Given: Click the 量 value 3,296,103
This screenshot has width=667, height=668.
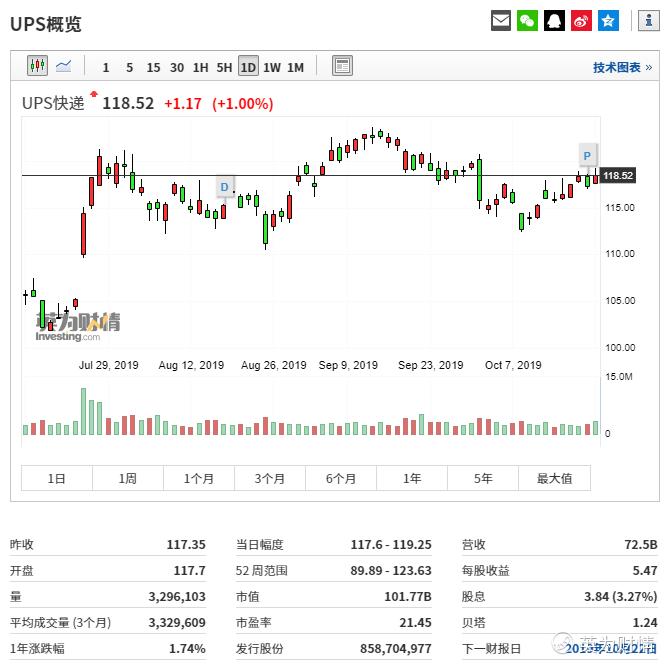Looking at the screenshot, I should pos(177,597).
